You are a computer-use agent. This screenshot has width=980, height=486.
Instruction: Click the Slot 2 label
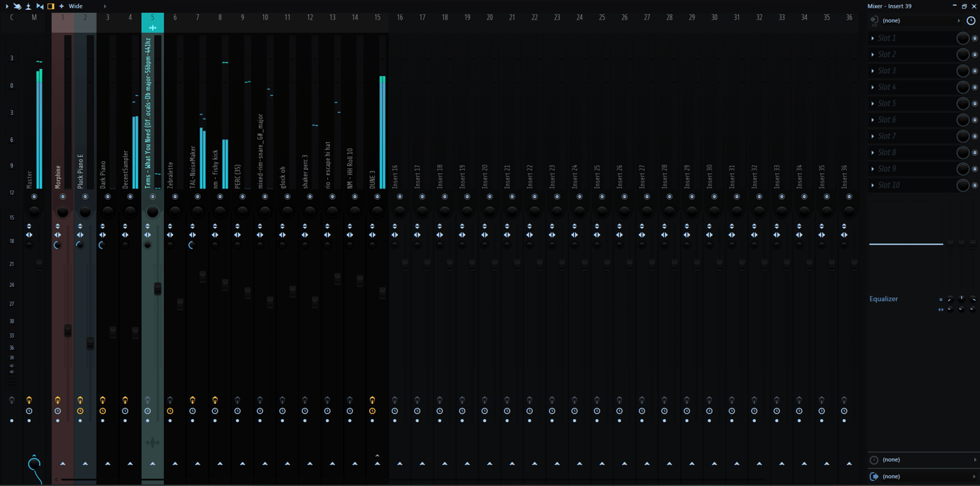point(887,55)
